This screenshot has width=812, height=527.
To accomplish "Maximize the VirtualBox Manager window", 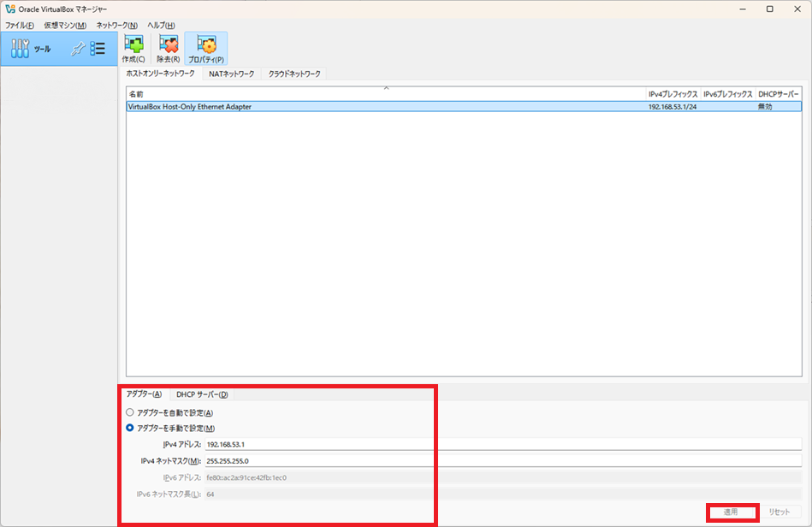I will 769,9.
